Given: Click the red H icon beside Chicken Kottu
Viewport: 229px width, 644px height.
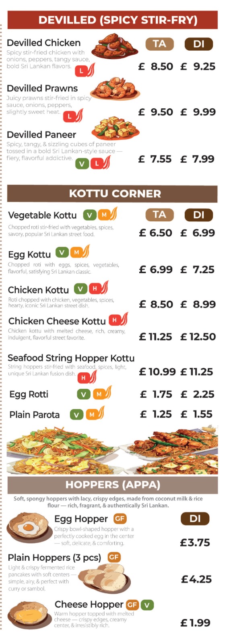Looking at the screenshot, I should pos(95,288).
